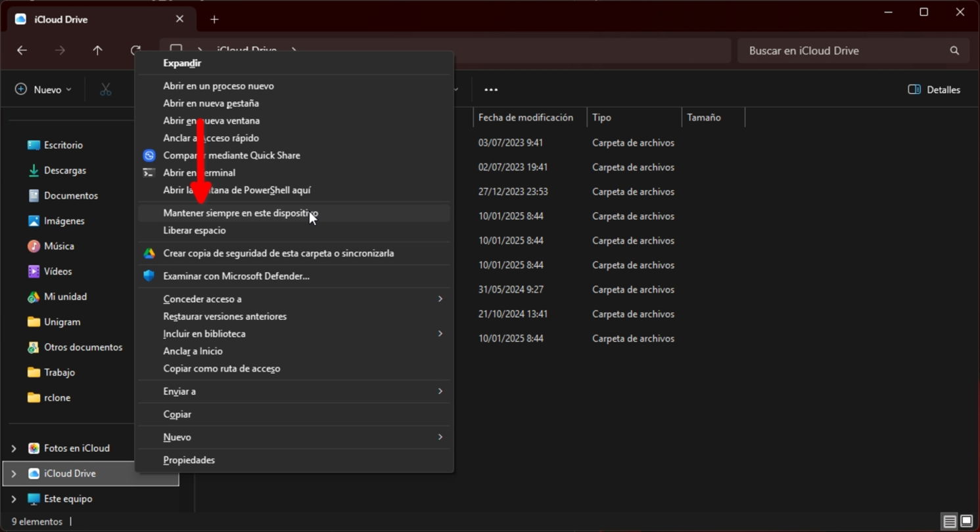980x532 pixels.
Task: Click the Este equipo computer icon
Action: coord(34,499)
